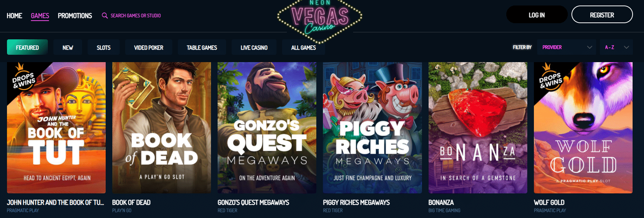Open the Book of Dead game thumbnail
Image resolution: width=644 pixels, height=218 pixels.
click(162, 128)
